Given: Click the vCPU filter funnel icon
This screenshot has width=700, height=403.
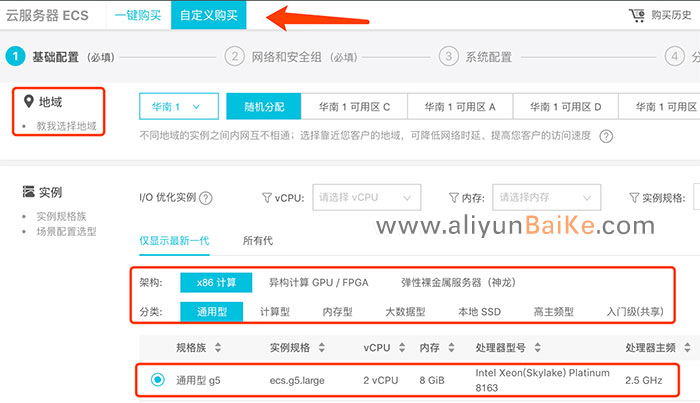Looking at the screenshot, I should (267, 198).
